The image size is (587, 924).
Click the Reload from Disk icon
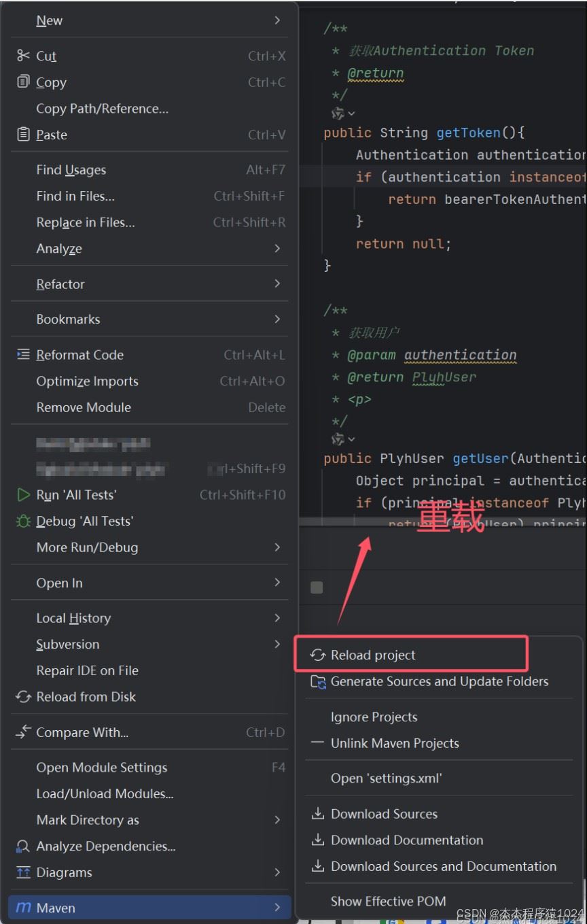[23, 697]
